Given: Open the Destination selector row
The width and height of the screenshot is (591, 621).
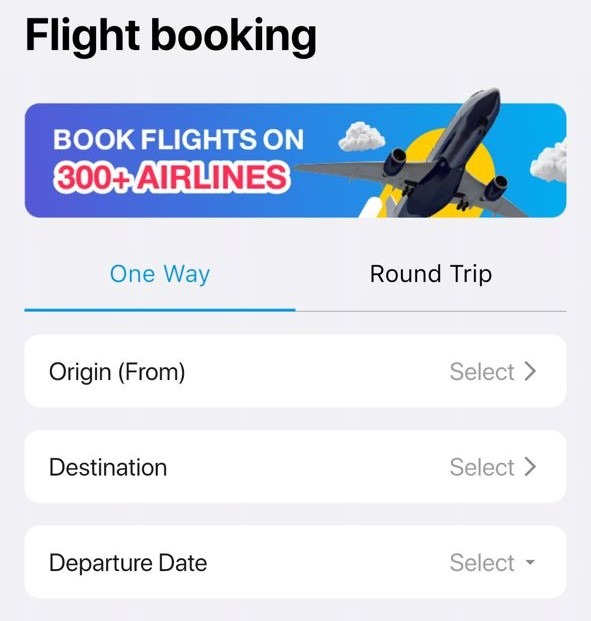Looking at the screenshot, I should coord(296,467).
